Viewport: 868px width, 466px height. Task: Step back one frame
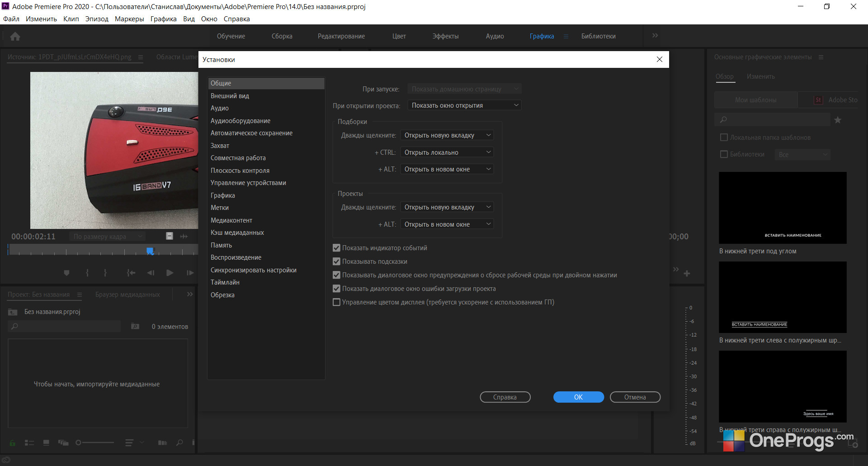pos(151,273)
